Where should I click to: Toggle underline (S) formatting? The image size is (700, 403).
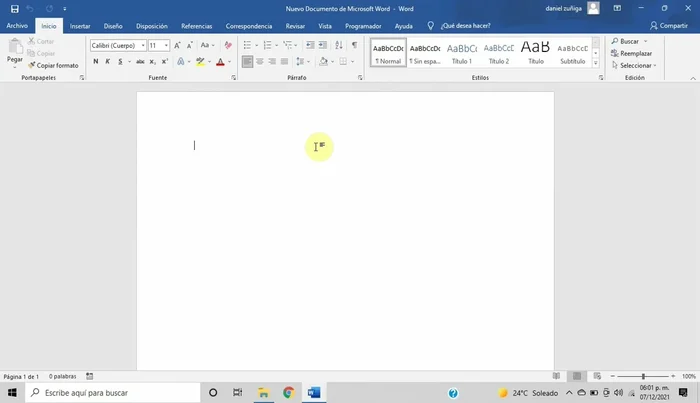point(120,62)
